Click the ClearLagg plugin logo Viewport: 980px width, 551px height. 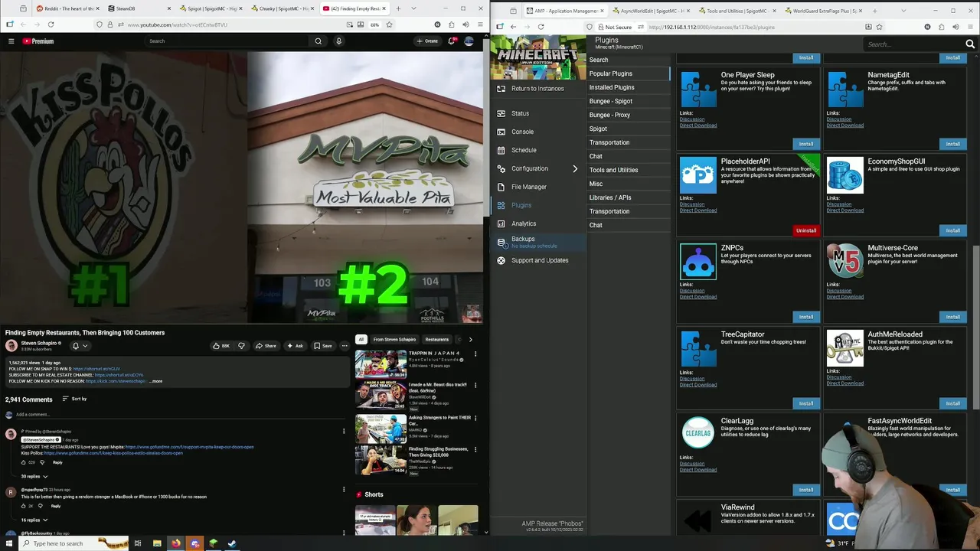click(x=698, y=433)
